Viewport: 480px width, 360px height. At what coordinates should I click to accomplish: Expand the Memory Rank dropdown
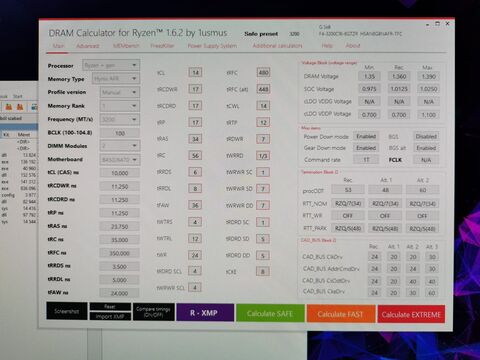click(x=120, y=106)
